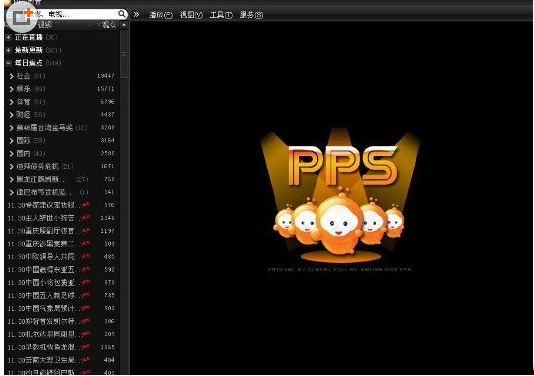The width and height of the screenshot is (534, 376).
Task: Click the 15771 viewer count
Action: 106,89
